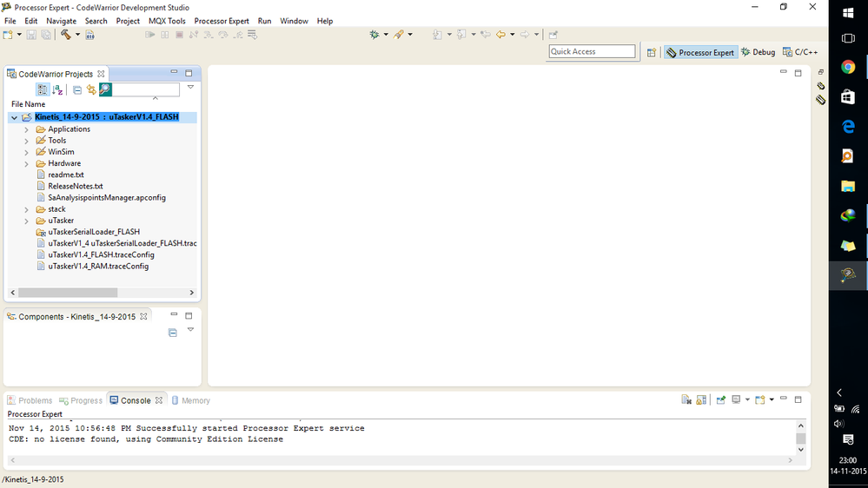Open the File menu
Screen dimensions: 868x488
coord(10,21)
